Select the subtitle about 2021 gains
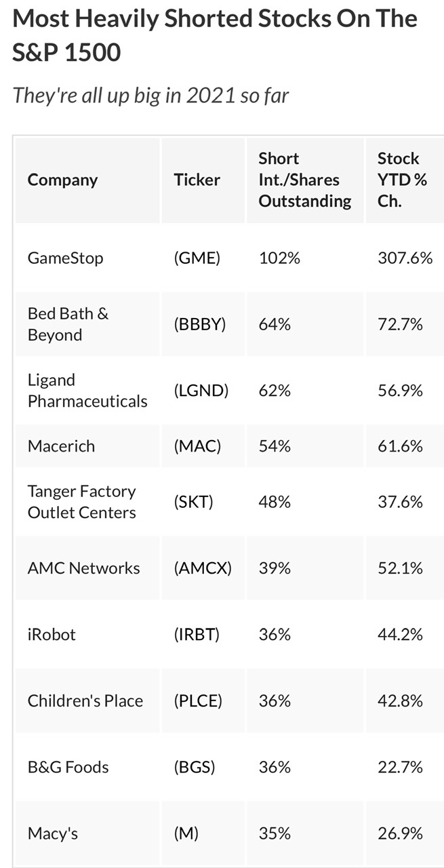 pos(150,95)
